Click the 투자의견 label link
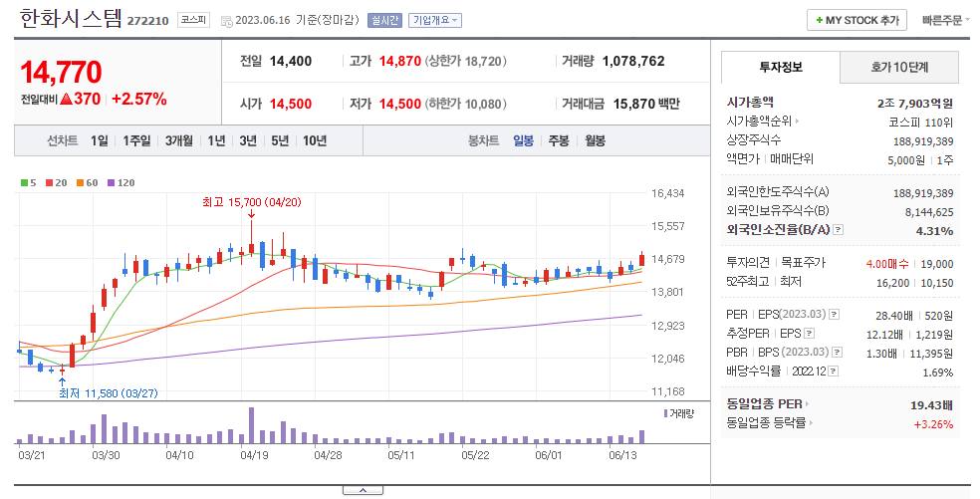This screenshot has height=499, width=980. pos(749,263)
